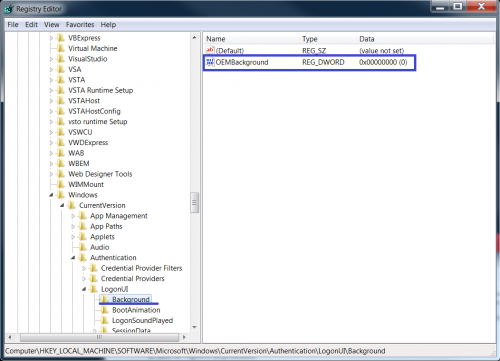Maximize the Registry Editor window

coord(458,6)
